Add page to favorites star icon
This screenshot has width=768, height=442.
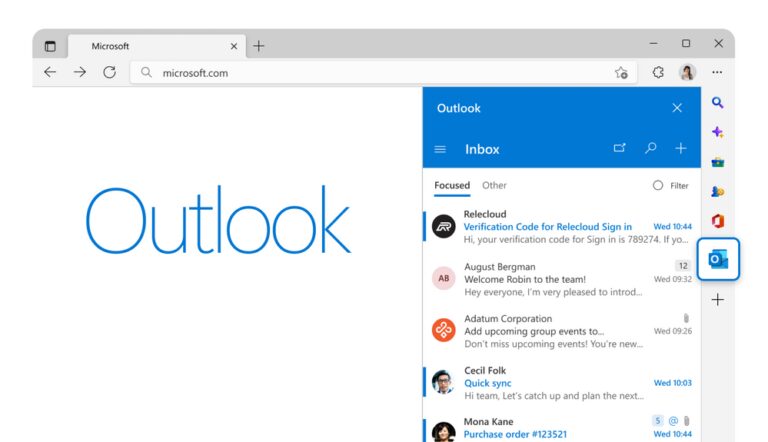pyautogui.click(x=621, y=72)
